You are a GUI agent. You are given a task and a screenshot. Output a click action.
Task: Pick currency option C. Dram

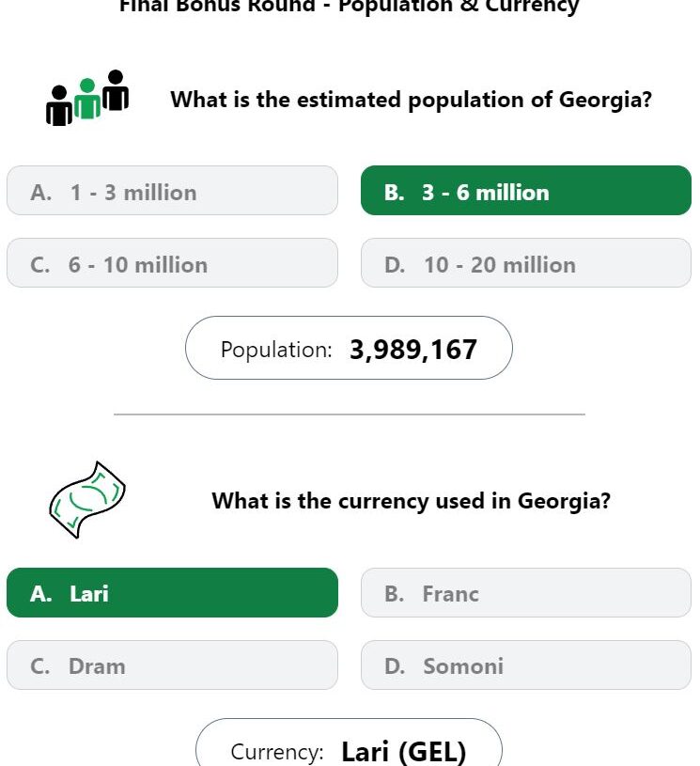point(172,664)
